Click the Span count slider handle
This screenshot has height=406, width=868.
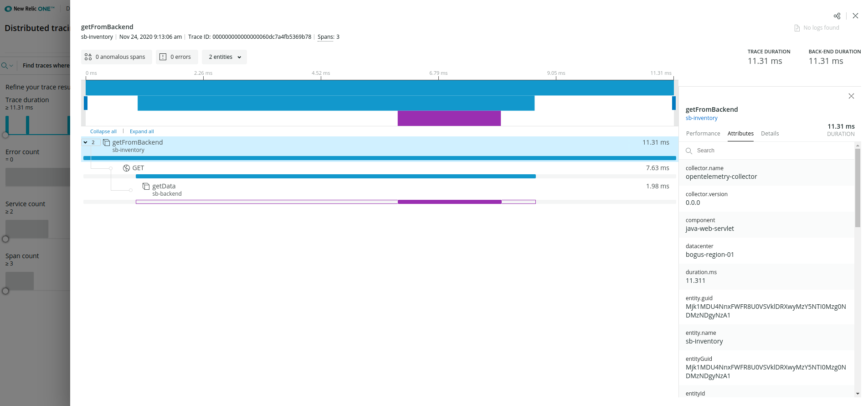5,291
